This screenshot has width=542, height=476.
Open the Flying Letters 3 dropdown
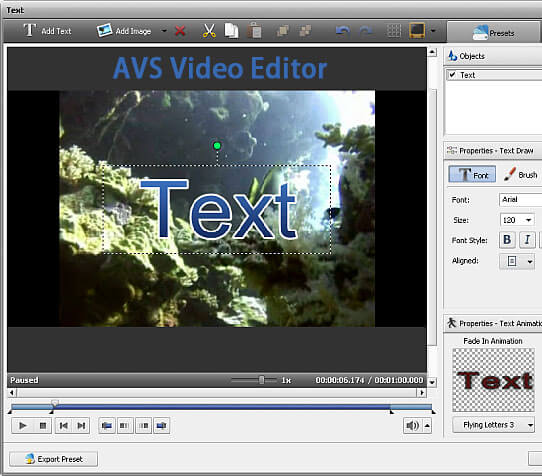[x=493, y=424]
